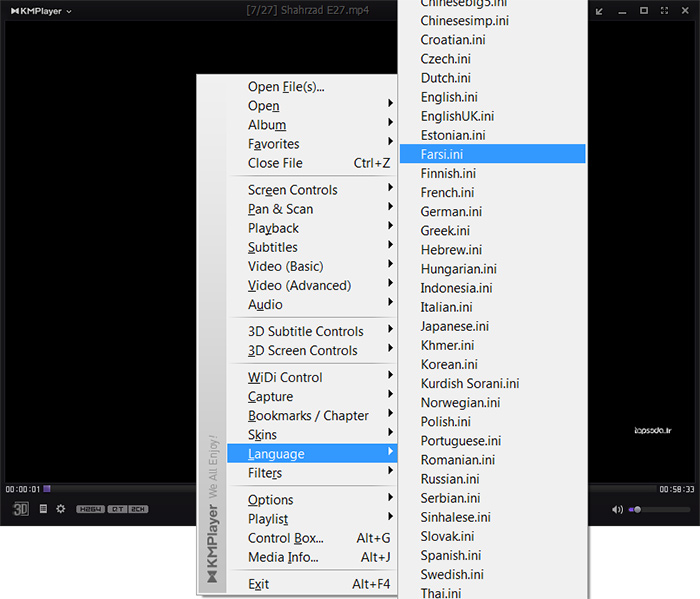The height and width of the screenshot is (599, 700).
Task: Click total time 00:58:33 display
Action: pos(677,489)
